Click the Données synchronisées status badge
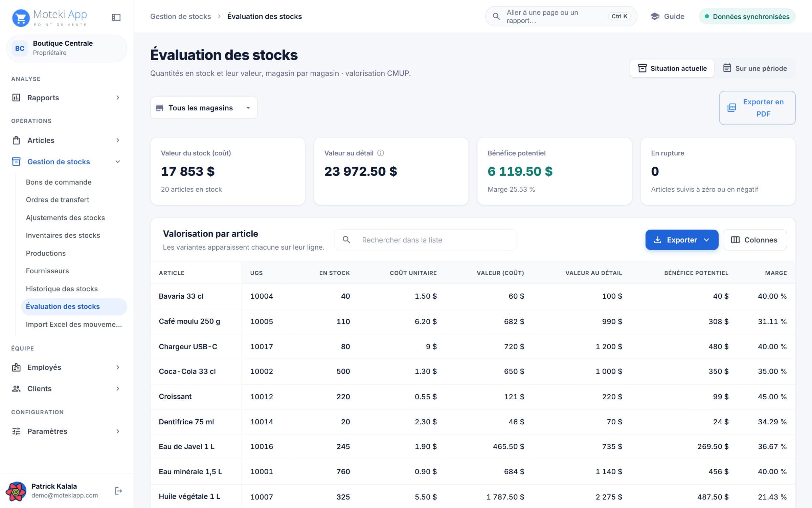The width and height of the screenshot is (812, 508). [747, 16]
